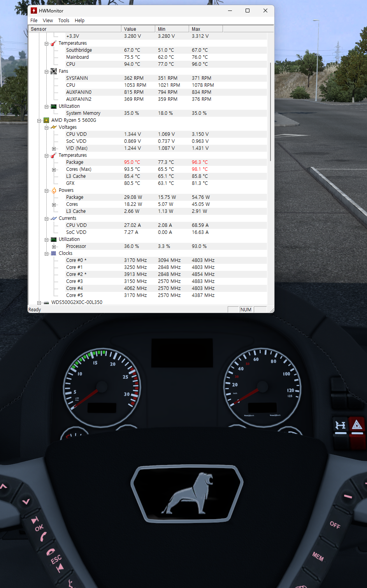Click the OK button on steering wheel
367x588 pixels.
click(x=39, y=528)
